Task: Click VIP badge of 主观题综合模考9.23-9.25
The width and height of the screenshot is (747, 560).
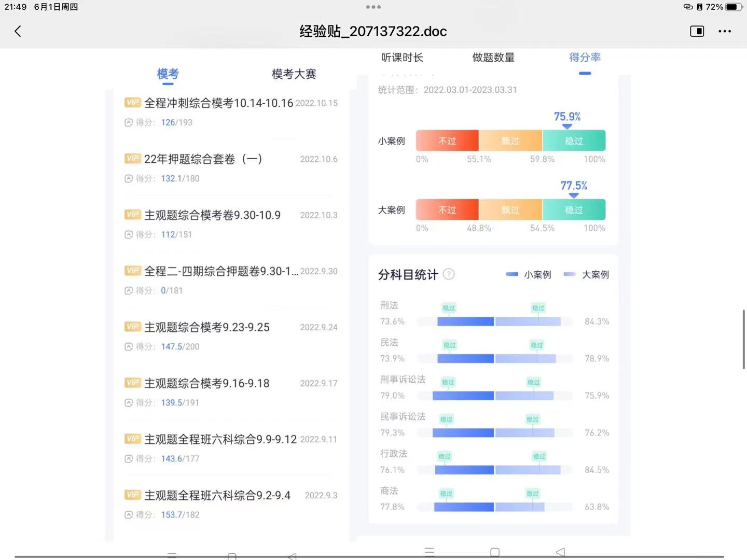Action: (133, 326)
